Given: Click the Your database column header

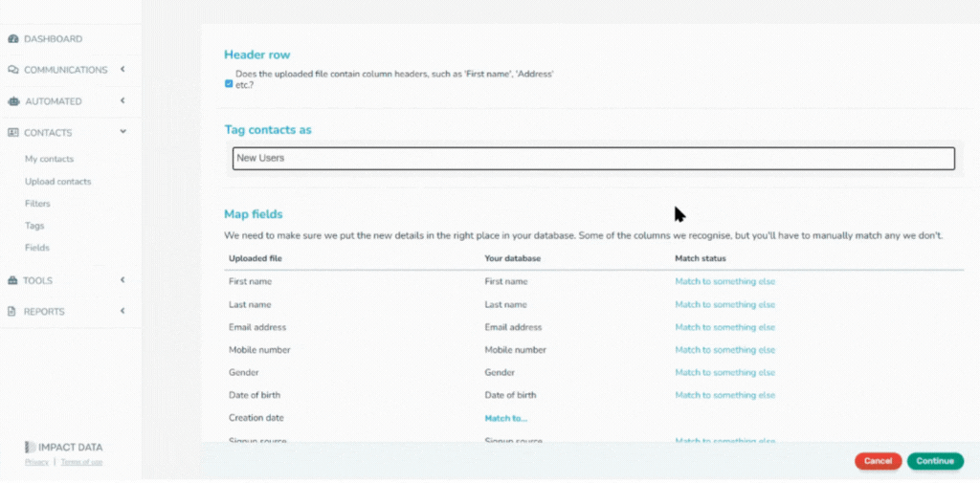Looking at the screenshot, I should [513, 258].
